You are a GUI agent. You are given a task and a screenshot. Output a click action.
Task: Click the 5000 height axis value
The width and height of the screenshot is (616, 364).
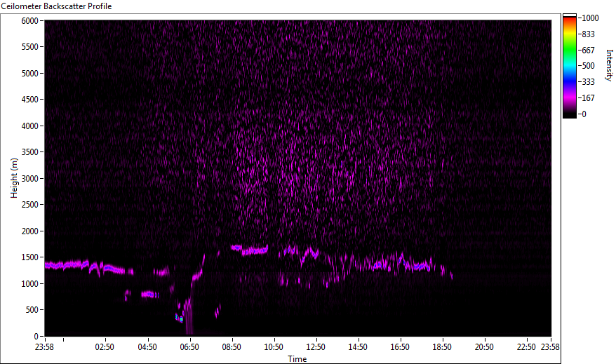[30, 74]
